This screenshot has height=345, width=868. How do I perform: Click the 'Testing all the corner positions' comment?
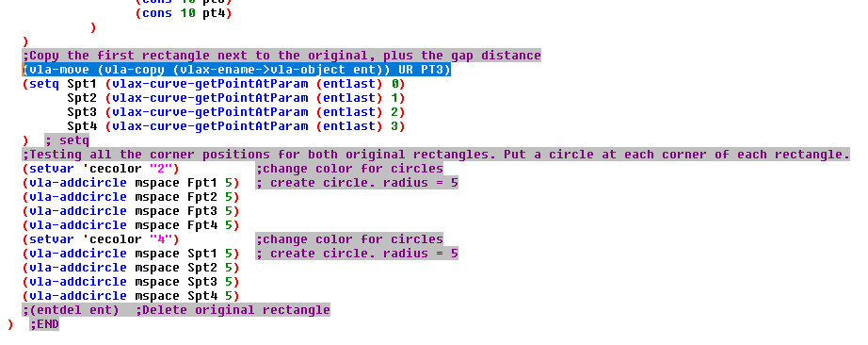coord(436,155)
